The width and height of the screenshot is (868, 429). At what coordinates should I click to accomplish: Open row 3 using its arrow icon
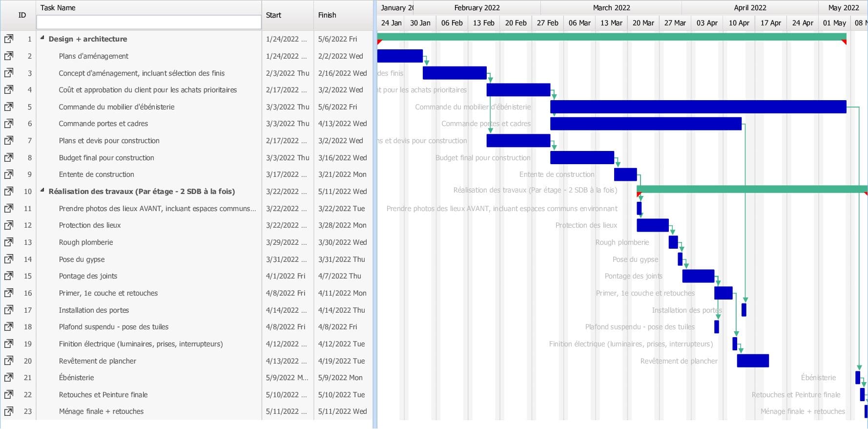pos(9,73)
